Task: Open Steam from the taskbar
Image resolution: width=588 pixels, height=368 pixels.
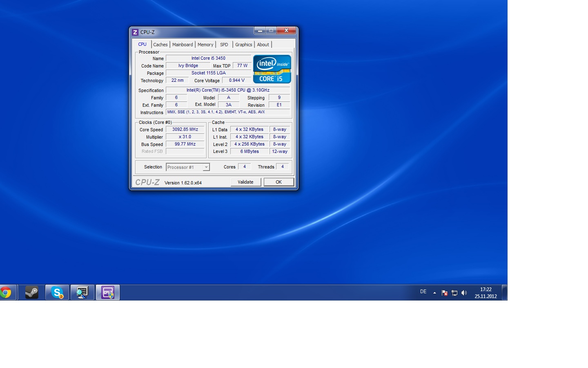Action: coord(32,293)
